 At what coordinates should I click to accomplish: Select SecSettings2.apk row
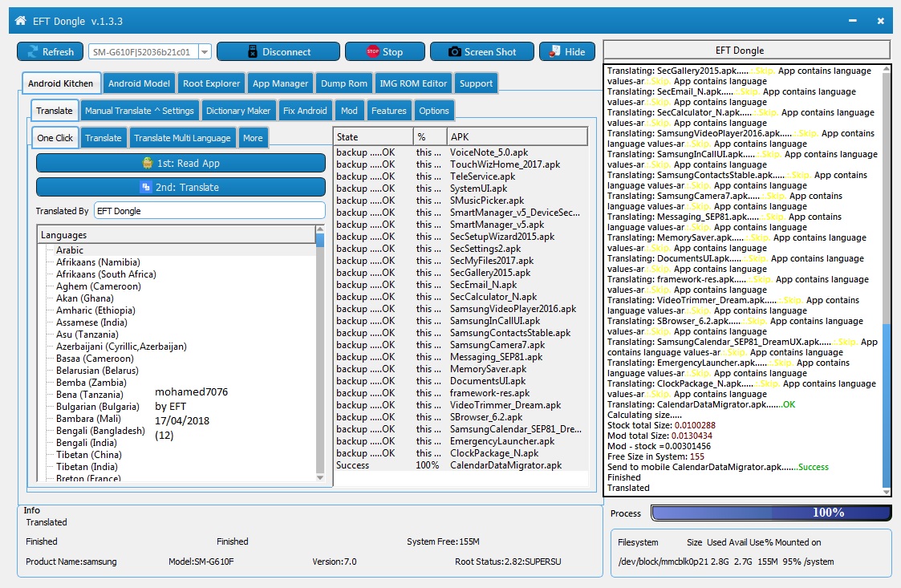coord(461,249)
